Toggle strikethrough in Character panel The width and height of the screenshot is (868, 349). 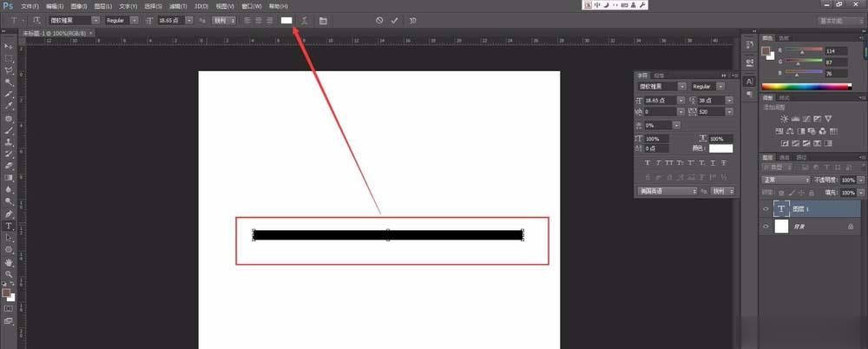pos(724,163)
